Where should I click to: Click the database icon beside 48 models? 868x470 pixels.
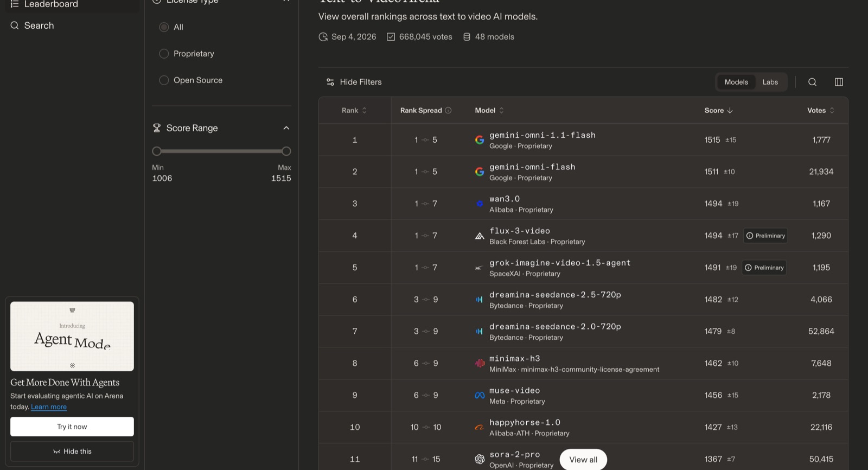[467, 37]
